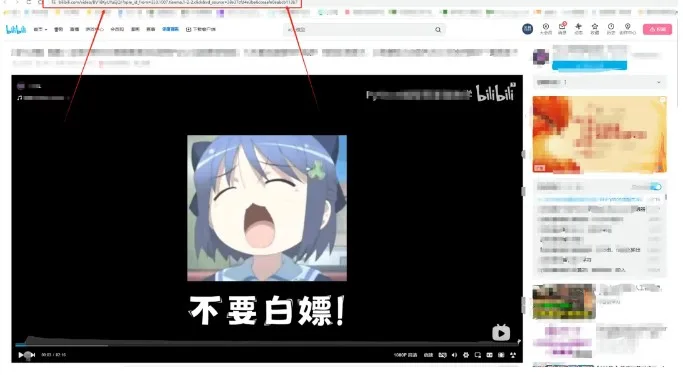Open the orange advertisement banner thumbnail
The image size is (683, 375).
(599, 134)
